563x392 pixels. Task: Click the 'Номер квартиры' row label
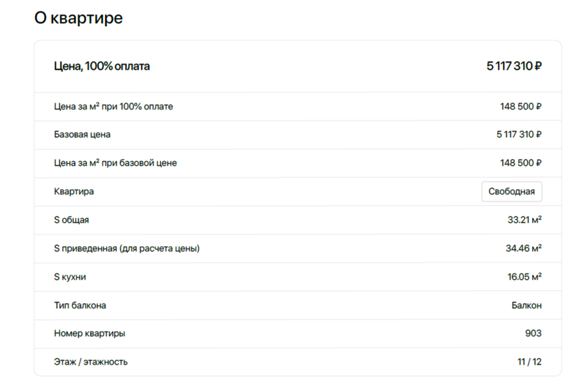[x=90, y=333]
